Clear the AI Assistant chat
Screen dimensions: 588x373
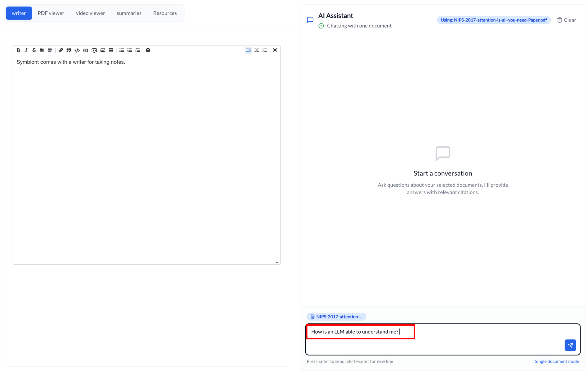(566, 20)
